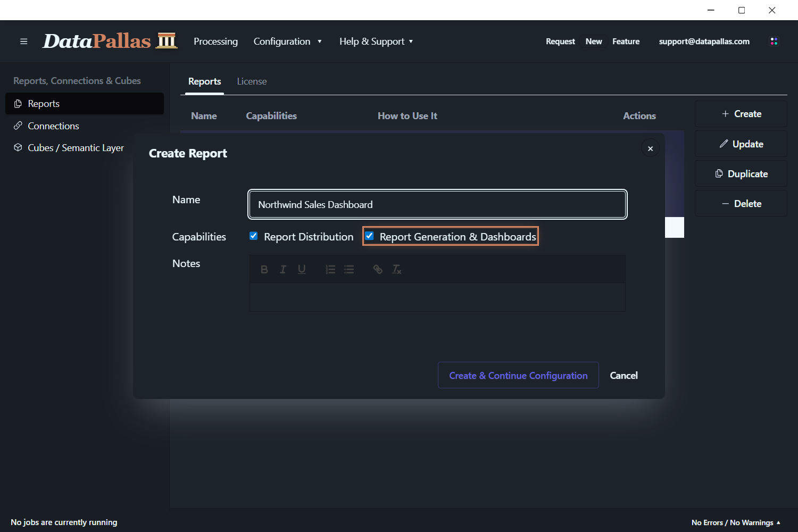The width and height of the screenshot is (798, 532).
Task: Close the Create Report dialog
Action: tap(650, 148)
